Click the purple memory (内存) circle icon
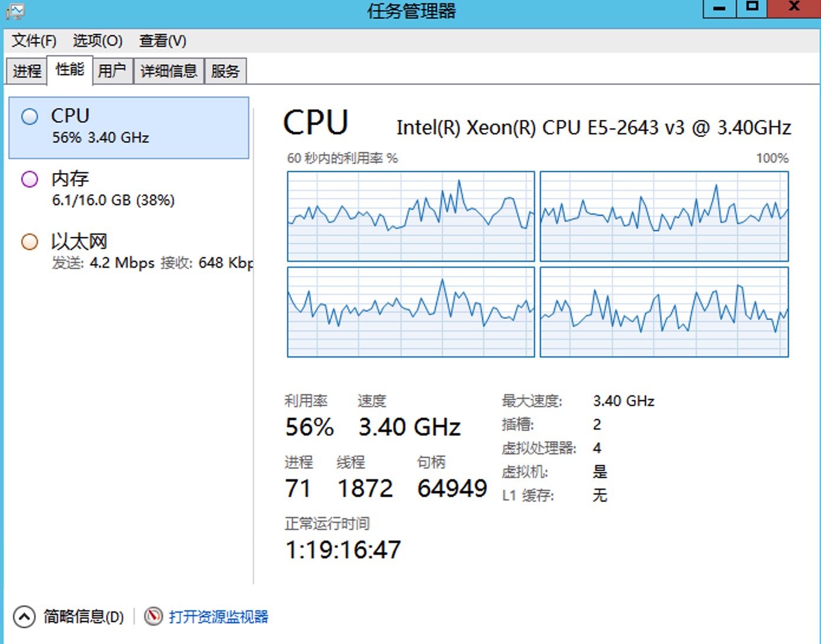Image resolution: width=821 pixels, height=644 pixels. click(30, 179)
